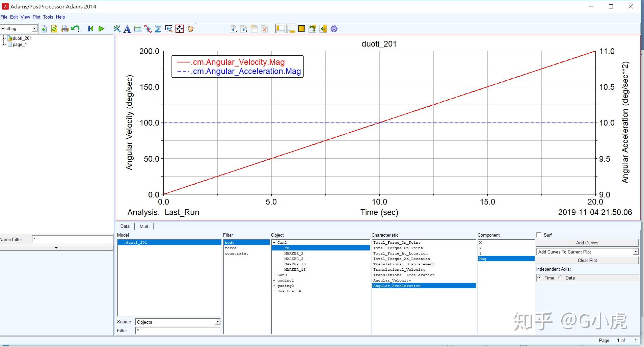Open the Tools menu
Image resolution: width=644 pixels, height=347 pixels.
tap(48, 17)
